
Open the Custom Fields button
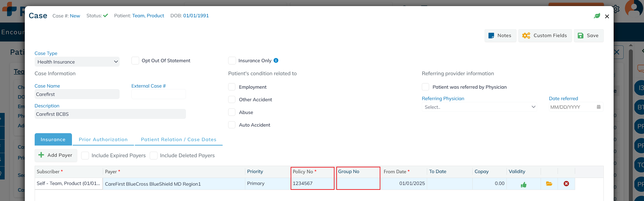point(545,36)
